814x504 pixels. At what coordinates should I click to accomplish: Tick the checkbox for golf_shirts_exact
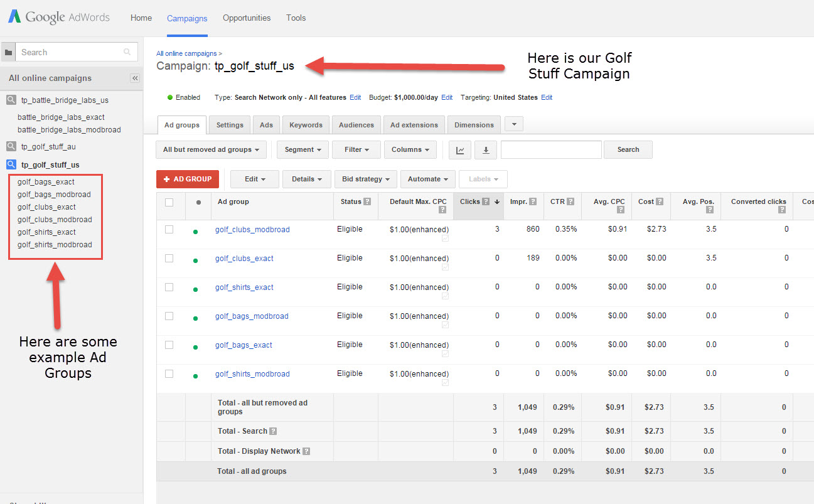pyautogui.click(x=169, y=287)
